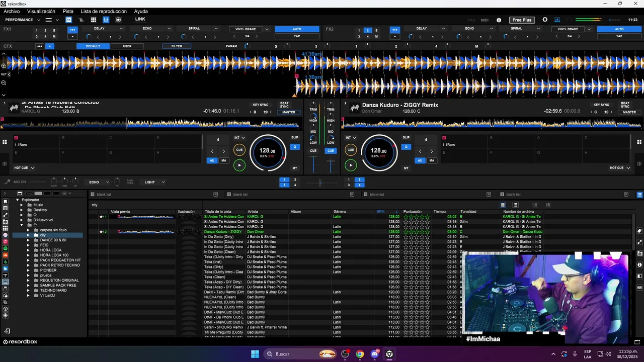Toggle SLIP mode on deck 1
The width and height of the screenshot is (644, 362).
[295, 137]
